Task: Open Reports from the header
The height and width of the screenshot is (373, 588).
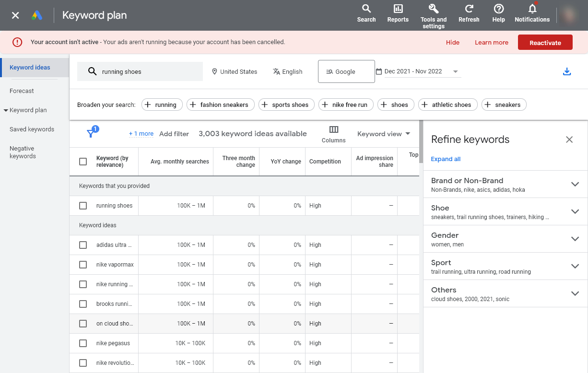Action: [398, 13]
